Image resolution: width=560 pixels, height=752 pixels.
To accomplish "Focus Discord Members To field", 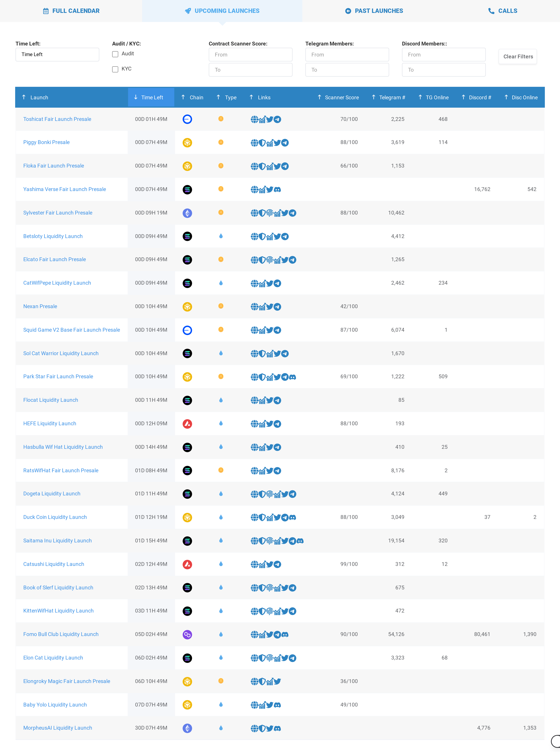I will point(444,70).
